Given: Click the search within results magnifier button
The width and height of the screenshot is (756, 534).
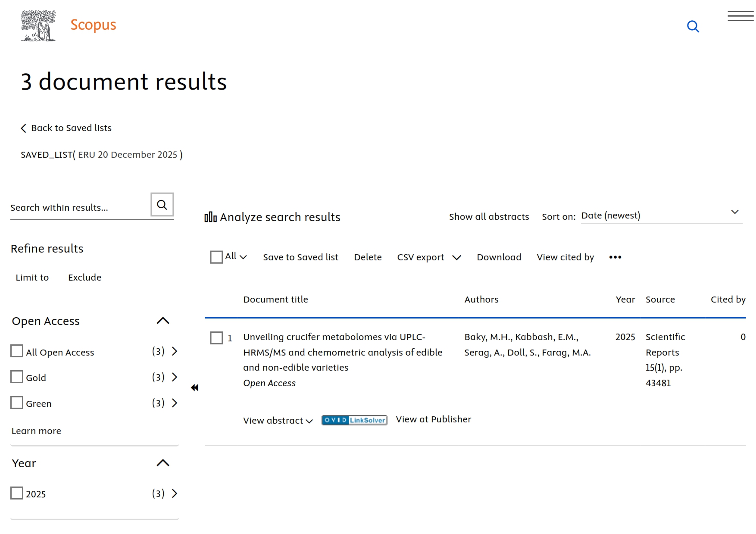Looking at the screenshot, I should click(162, 205).
